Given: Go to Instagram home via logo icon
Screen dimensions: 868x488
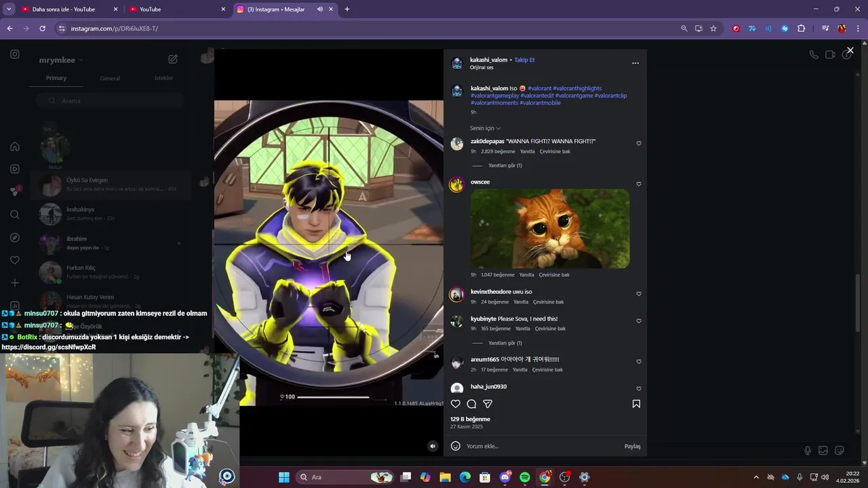Looking at the screenshot, I should coord(15,54).
